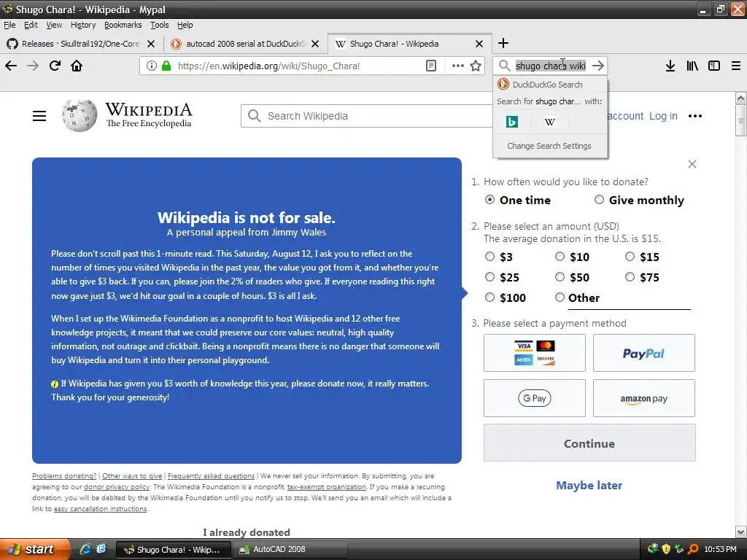Choose the $50 donation amount

[560, 277]
